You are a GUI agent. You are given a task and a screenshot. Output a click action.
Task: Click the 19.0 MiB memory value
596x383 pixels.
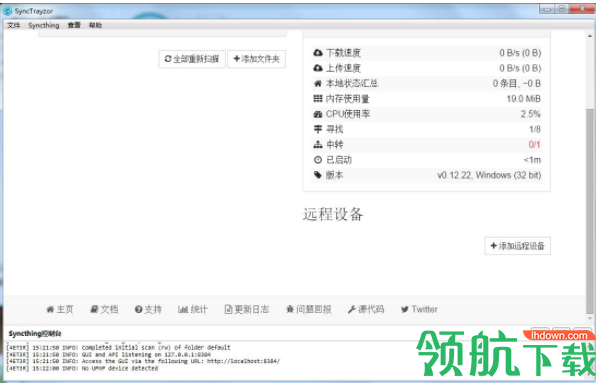pos(523,99)
